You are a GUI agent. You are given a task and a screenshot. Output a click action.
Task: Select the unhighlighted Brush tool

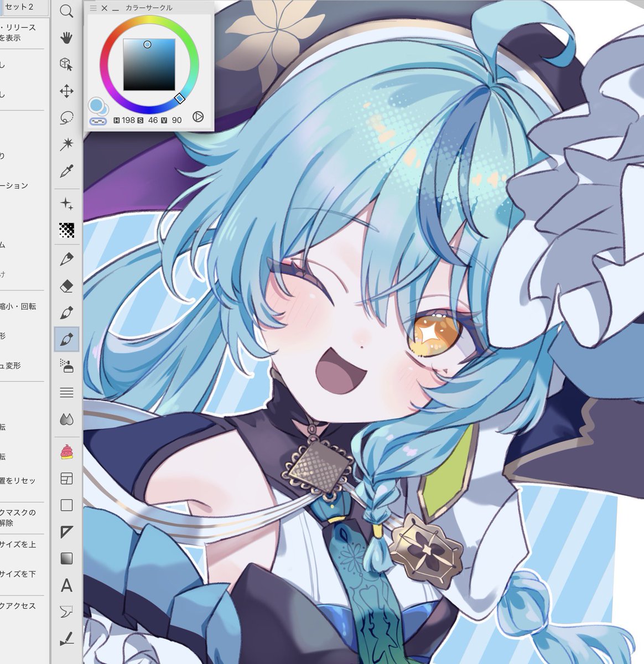66,312
